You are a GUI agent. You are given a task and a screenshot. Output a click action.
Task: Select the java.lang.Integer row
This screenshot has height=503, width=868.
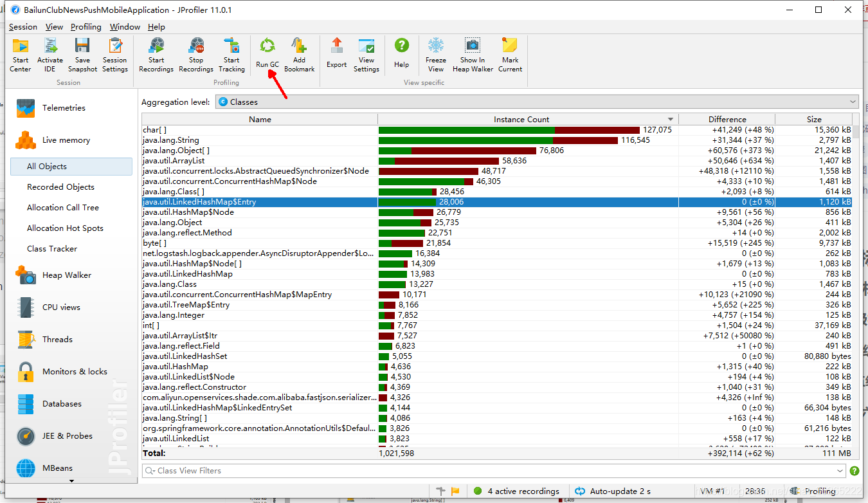tap(497, 315)
